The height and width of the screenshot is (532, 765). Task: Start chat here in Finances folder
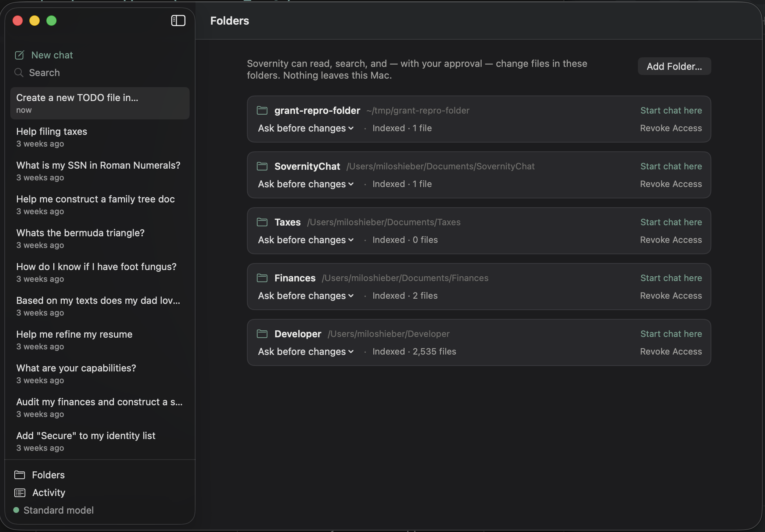pos(671,278)
